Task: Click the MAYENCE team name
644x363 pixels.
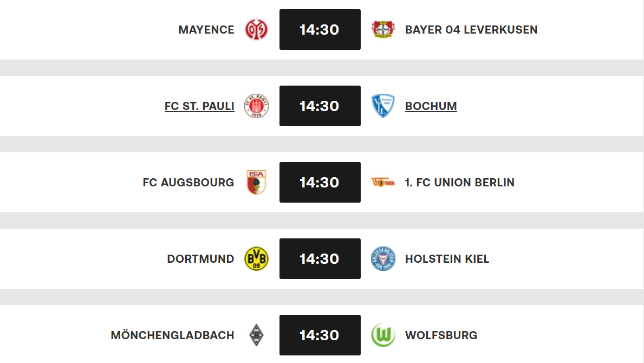Action: [206, 30]
